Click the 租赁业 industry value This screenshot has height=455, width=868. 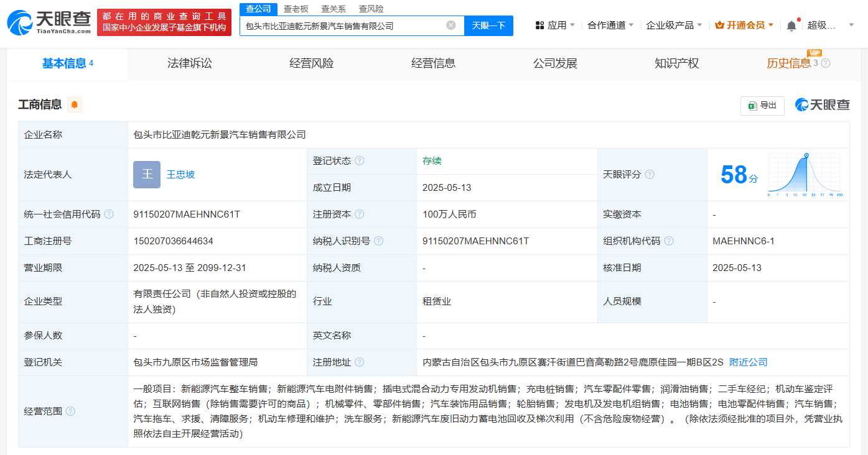437,301
